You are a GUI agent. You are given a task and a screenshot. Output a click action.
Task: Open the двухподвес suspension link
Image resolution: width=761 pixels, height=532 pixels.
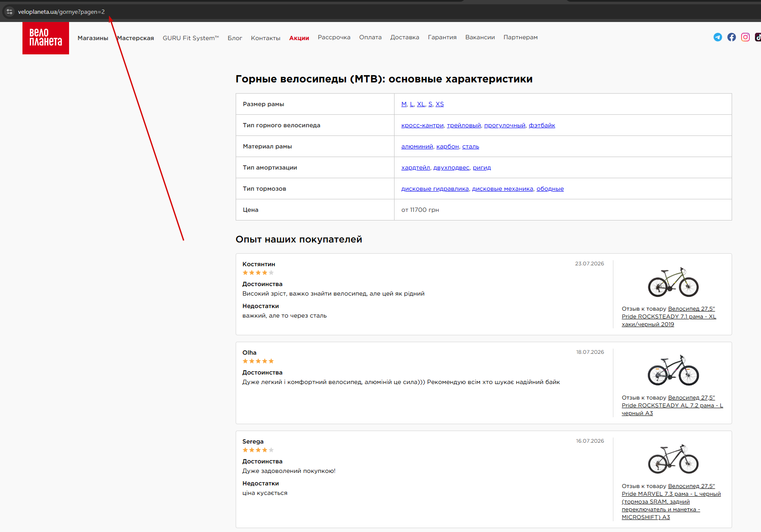click(451, 167)
